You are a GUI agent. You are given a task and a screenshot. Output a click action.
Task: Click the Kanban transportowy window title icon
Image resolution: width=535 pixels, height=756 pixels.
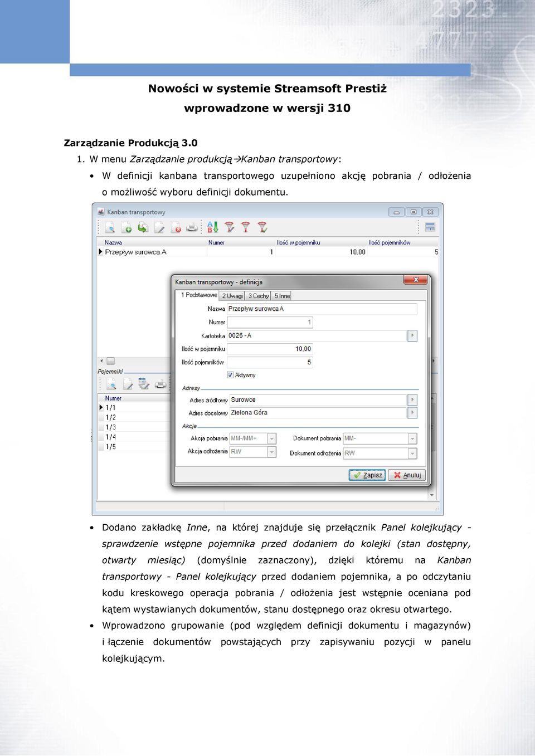pyautogui.click(x=101, y=212)
